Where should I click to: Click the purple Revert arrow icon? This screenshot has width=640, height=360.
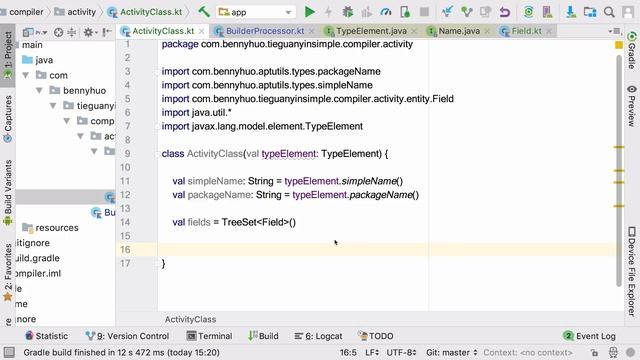tap(505, 12)
